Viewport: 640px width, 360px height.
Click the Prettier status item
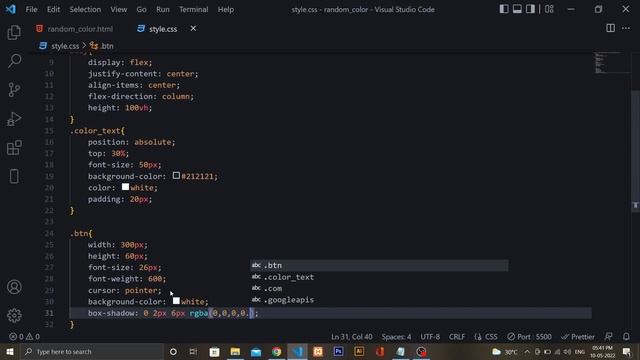[x=578, y=337]
